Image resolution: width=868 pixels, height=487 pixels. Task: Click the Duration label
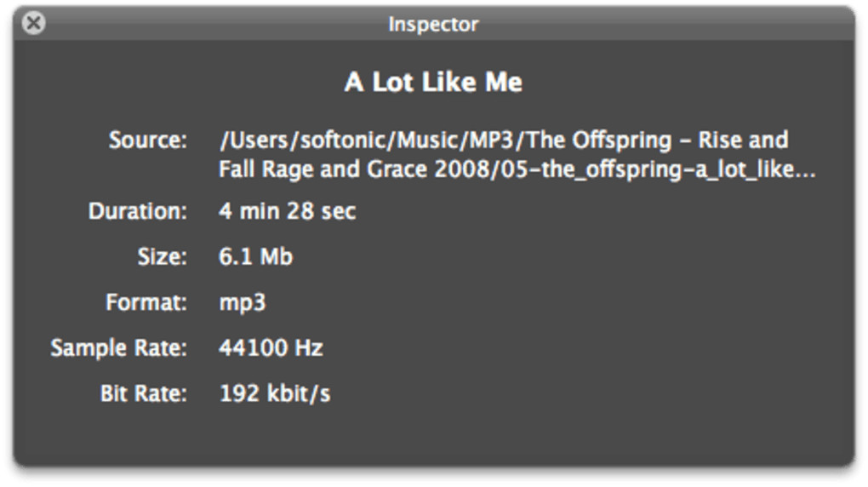coord(138,211)
